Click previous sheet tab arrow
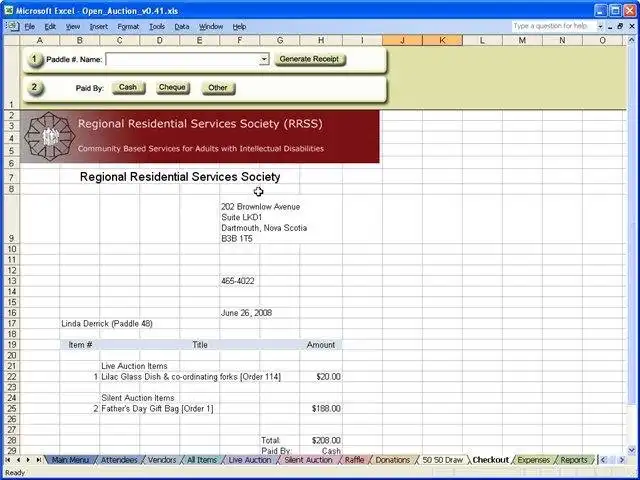 (x=18, y=460)
